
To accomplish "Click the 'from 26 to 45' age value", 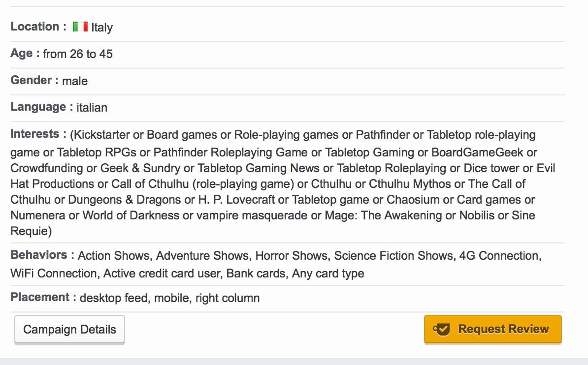I will 78,54.
